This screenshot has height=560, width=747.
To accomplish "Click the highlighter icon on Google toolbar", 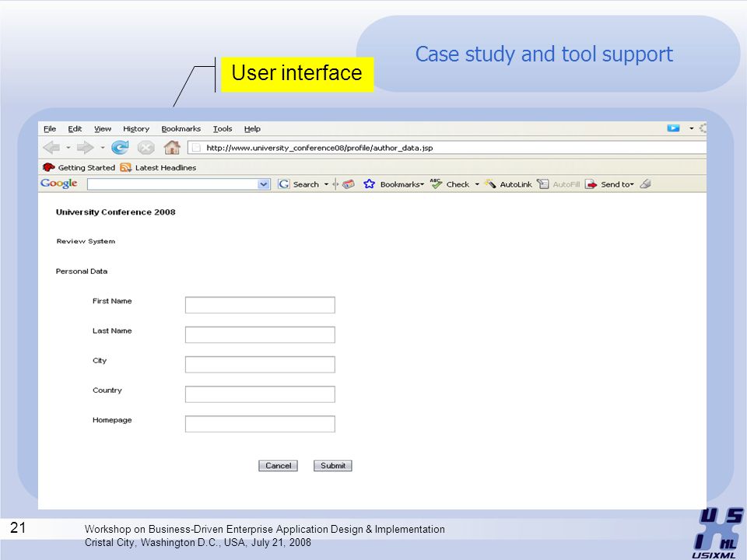I will point(646,184).
